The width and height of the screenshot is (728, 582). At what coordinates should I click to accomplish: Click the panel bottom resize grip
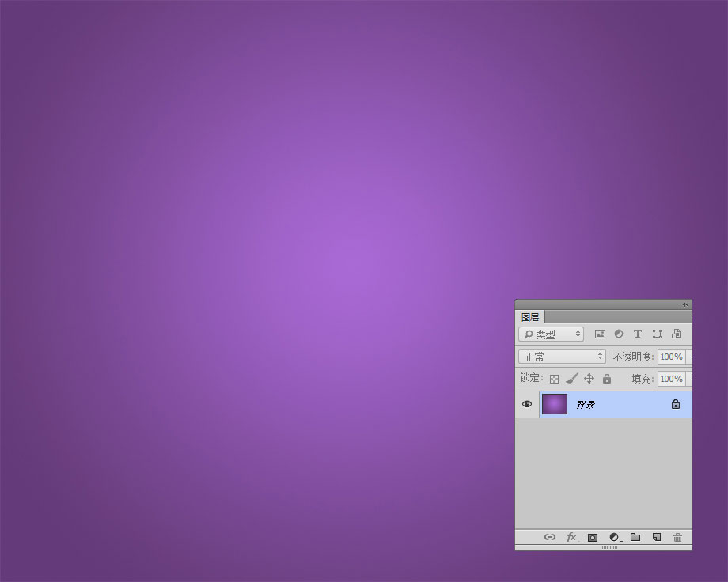click(x=609, y=547)
